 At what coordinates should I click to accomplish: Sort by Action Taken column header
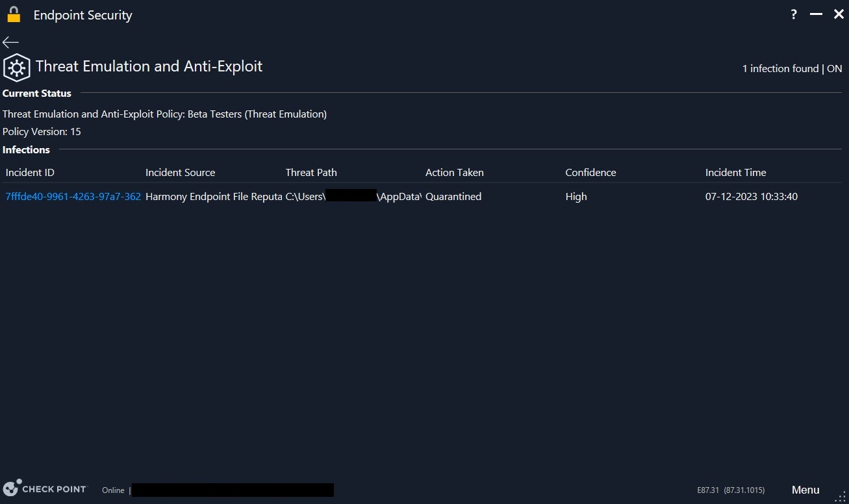(454, 173)
